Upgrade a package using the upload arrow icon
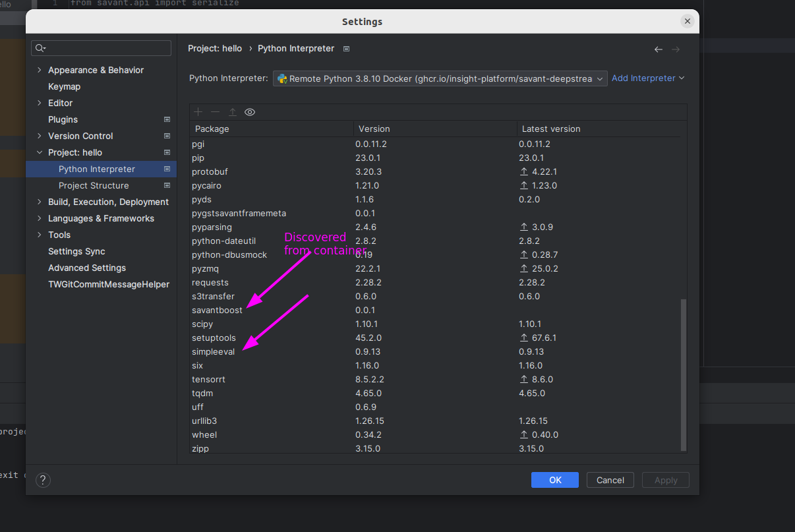This screenshot has width=795, height=532. [232, 111]
